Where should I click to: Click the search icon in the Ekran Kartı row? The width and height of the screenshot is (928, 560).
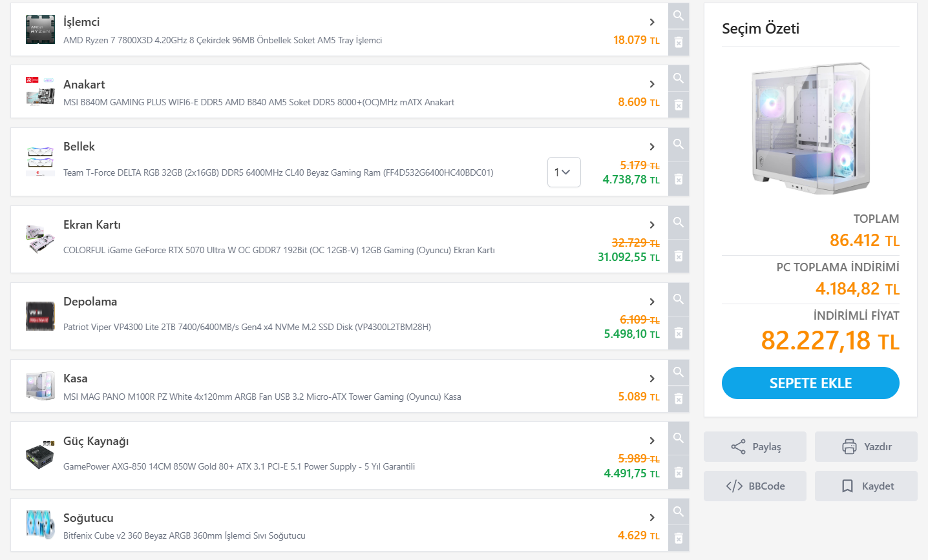[679, 222]
